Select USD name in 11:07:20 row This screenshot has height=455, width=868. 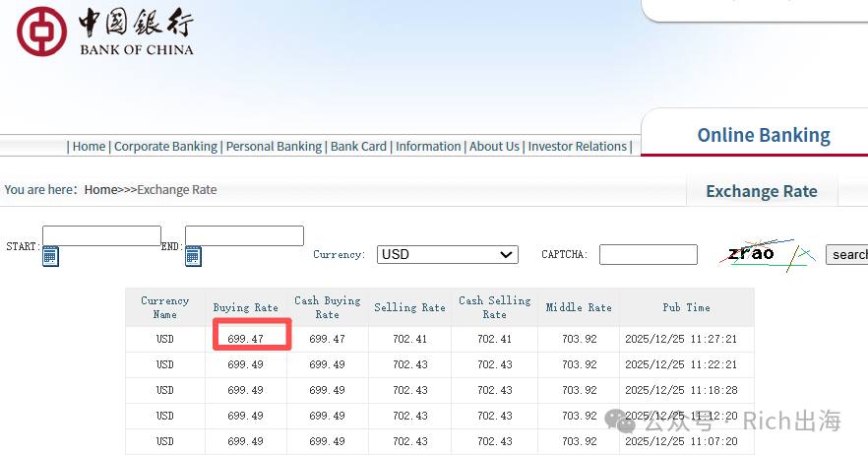165,441
